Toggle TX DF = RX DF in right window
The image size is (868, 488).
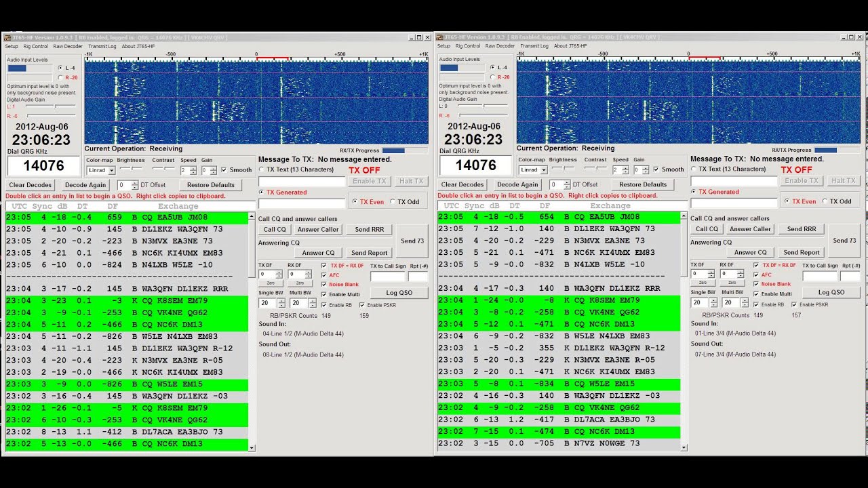coord(756,265)
